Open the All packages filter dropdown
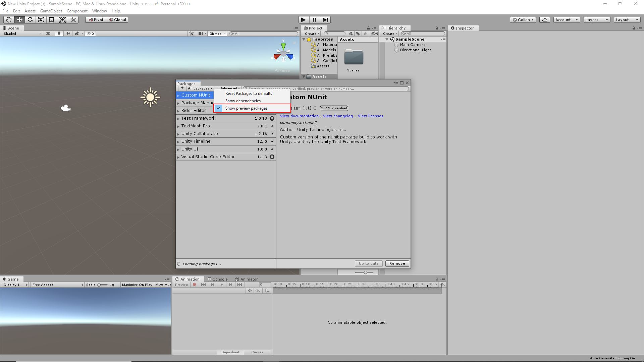 coord(200,88)
